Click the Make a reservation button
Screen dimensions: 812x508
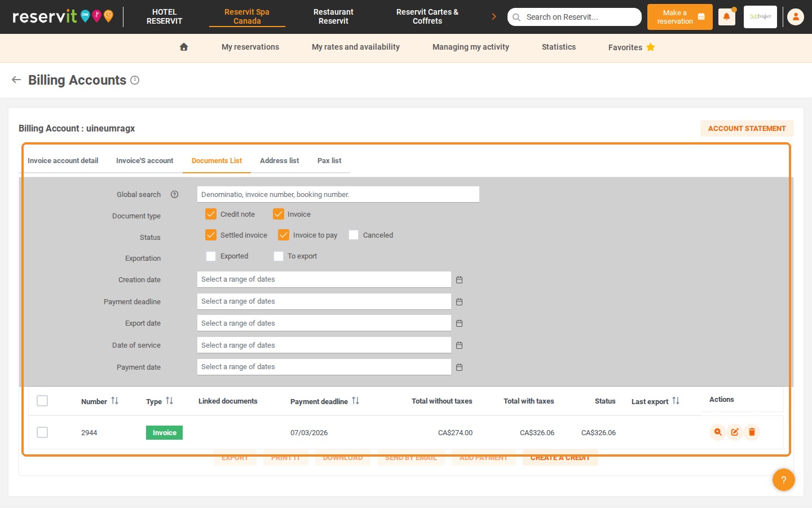pos(680,17)
